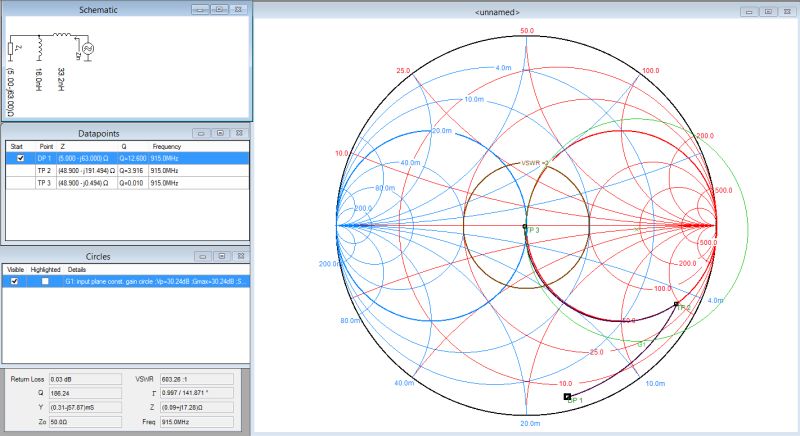800x436 pixels.
Task: Click the G1 gain circle label on chart
Action: 641,344
